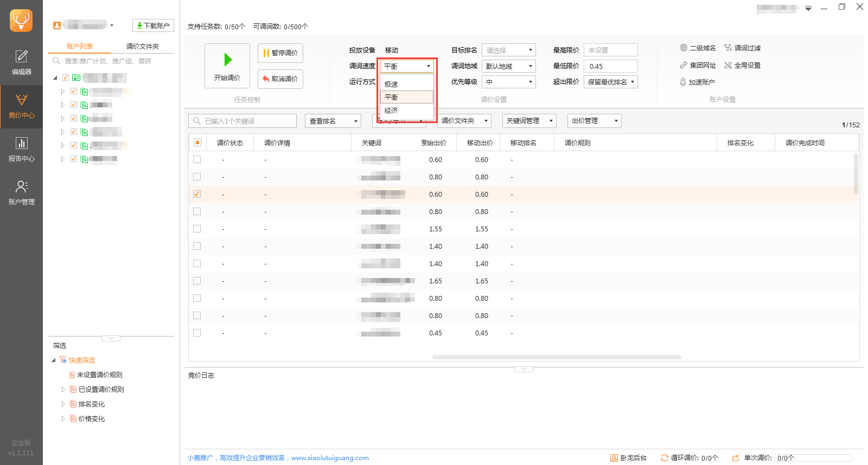Open the 出价管理 dropdown
868x465 pixels.
[595, 121]
